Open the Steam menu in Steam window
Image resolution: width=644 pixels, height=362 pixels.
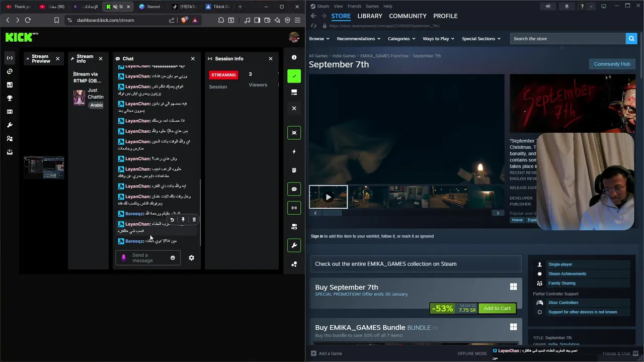(323, 6)
